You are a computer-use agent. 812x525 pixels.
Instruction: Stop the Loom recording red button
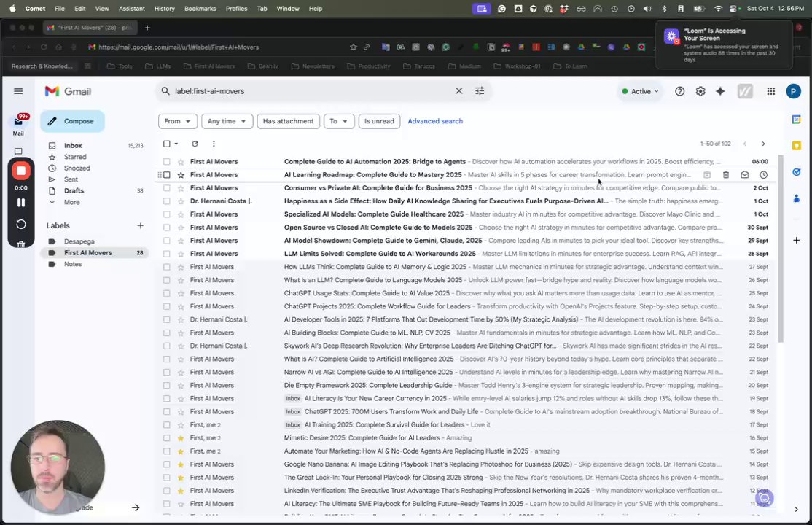[20, 171]
